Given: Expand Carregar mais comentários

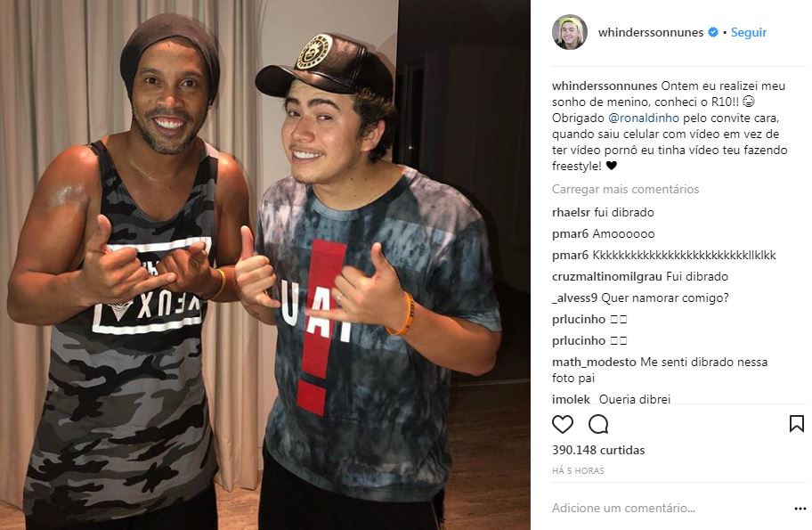Looking at the screenshot, I should coord(626,189).
